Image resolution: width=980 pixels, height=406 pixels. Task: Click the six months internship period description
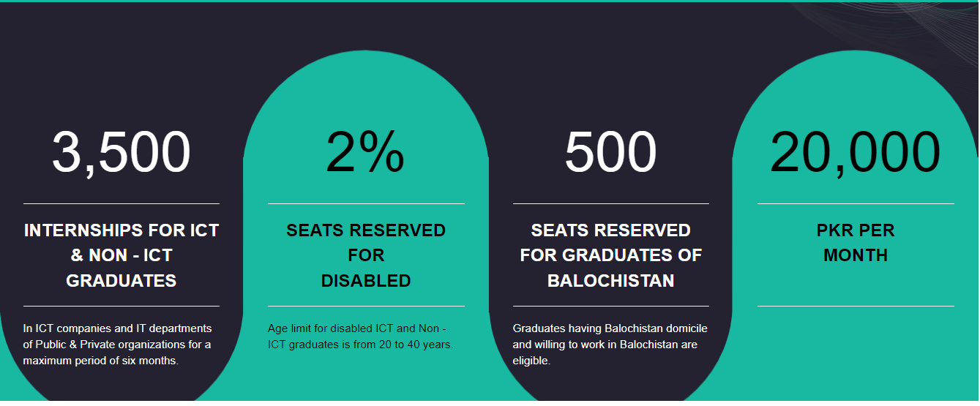coord(117,345)
